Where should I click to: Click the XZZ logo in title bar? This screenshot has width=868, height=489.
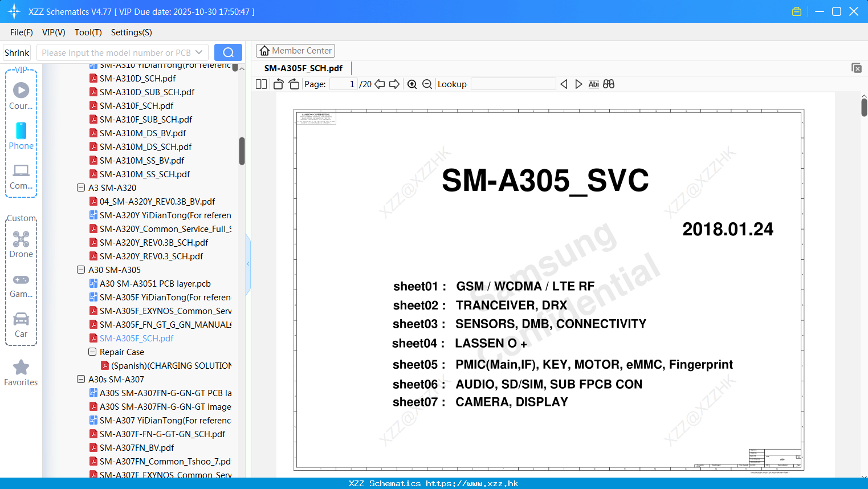pos(14,11)
